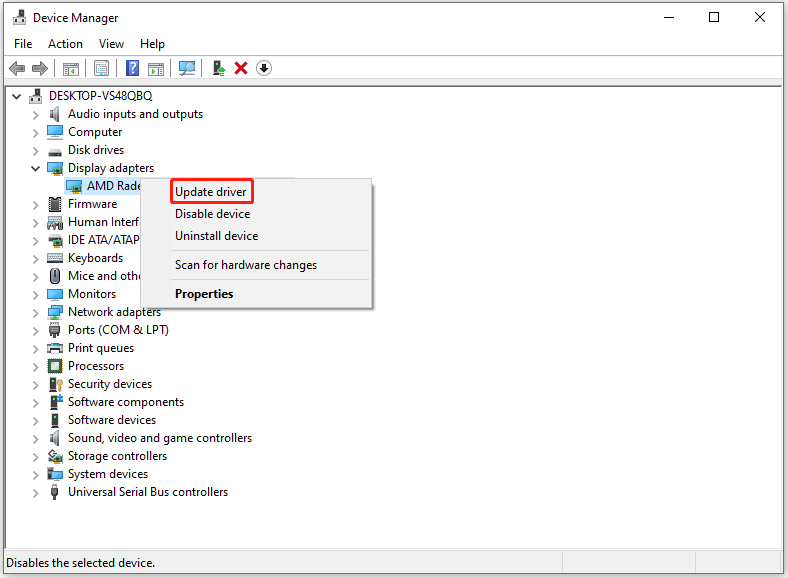This screenshot has height=578, width=788.
Task: Click the red X uninstall device icon
Action: tap(241, 68)
